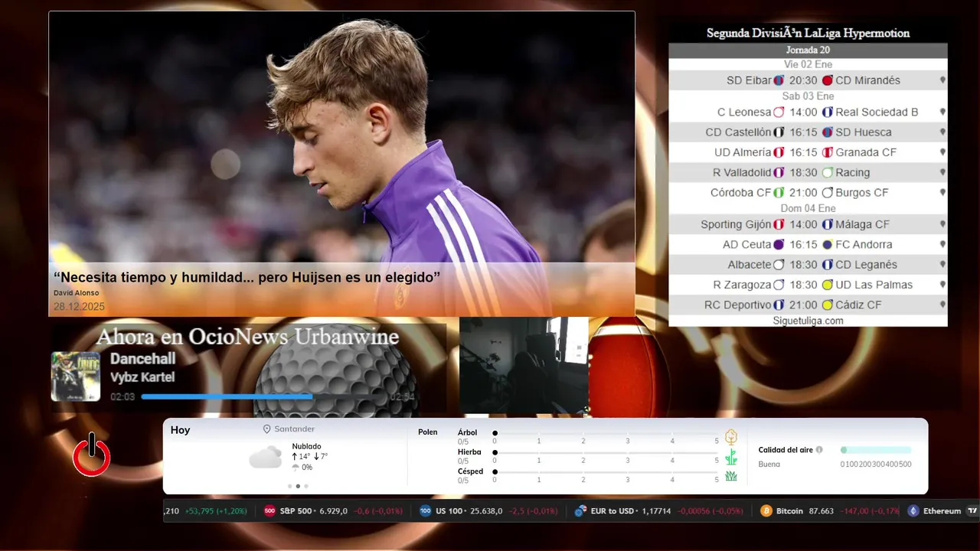Click the Granada CF team crest
The height and width of the screenshot is (551, 980).
827,152
